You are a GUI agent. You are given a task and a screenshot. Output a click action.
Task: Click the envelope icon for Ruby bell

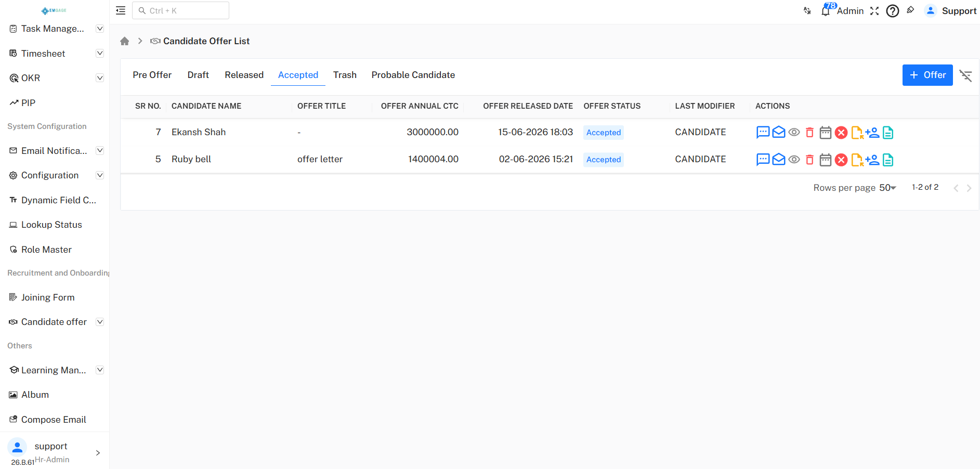pos(778,160)
